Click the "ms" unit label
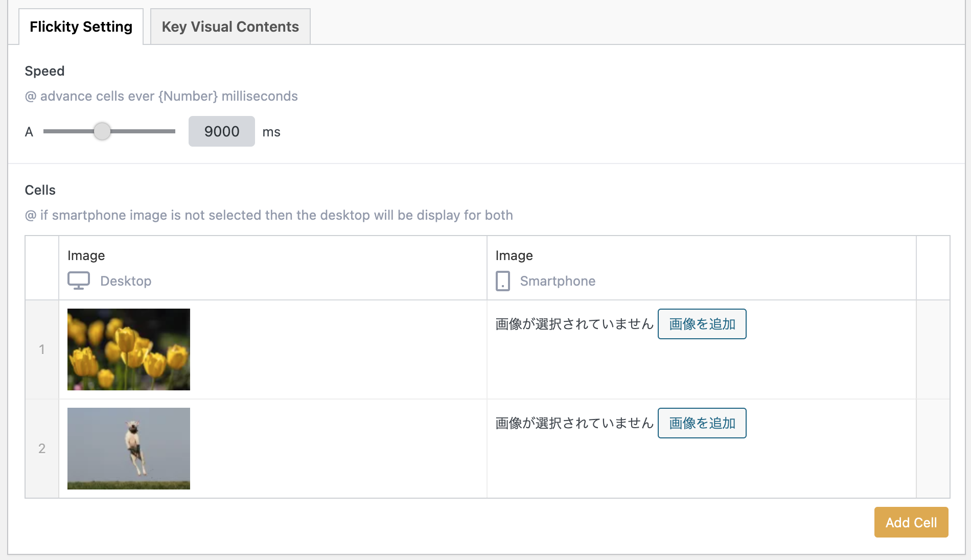971x560 pixels. pos(271,132)
